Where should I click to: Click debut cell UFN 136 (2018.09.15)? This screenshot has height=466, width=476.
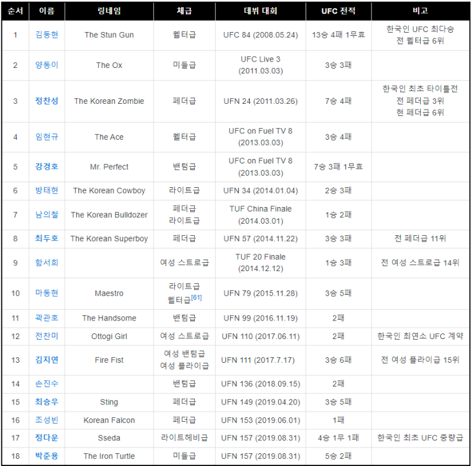tap(261, 384)
